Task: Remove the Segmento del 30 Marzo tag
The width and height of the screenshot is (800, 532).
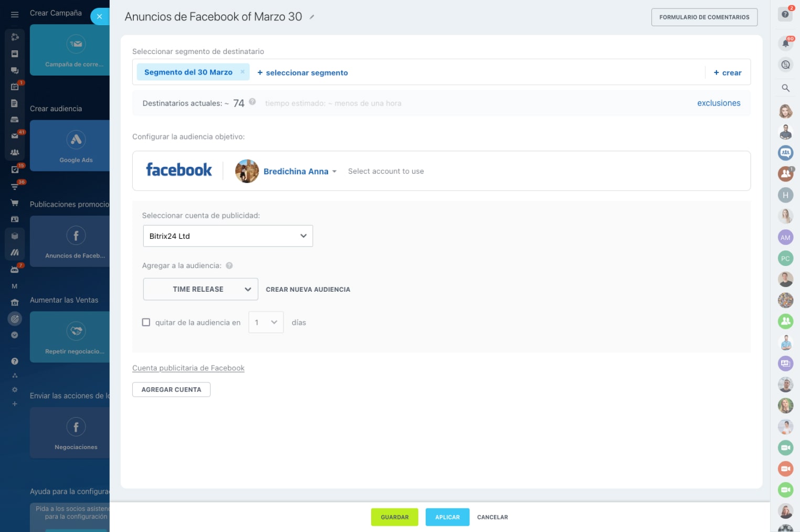Action: coord(243,72)
